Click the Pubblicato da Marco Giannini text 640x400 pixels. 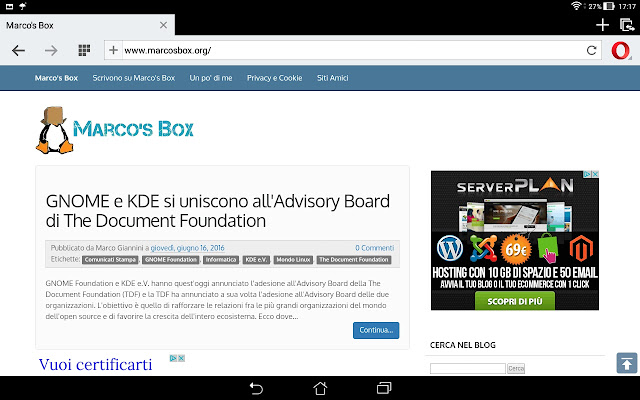[97, 248]
